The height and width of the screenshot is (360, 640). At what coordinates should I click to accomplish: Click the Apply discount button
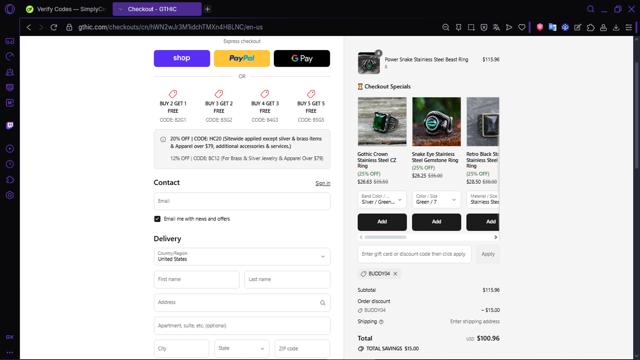click(488, 254)
